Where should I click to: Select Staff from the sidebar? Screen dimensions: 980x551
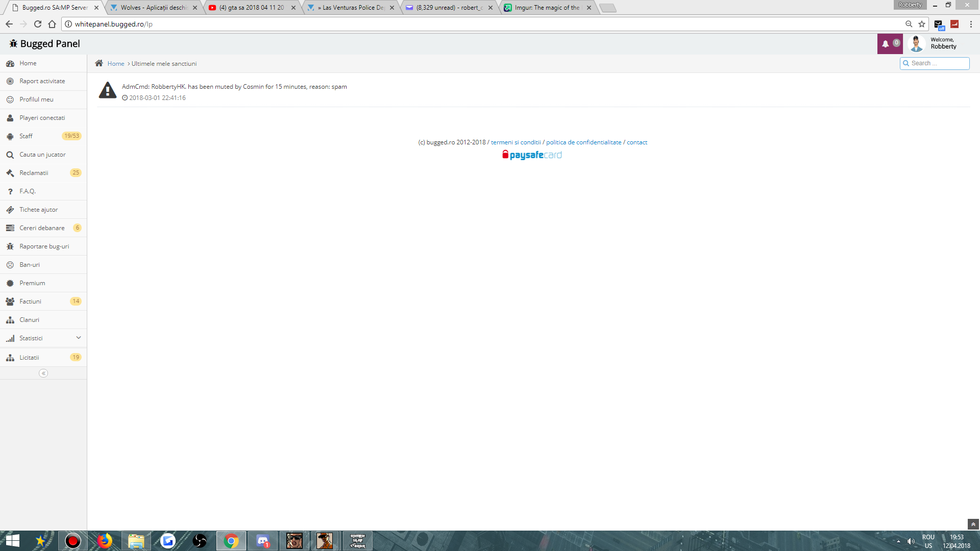click(26, 136)
